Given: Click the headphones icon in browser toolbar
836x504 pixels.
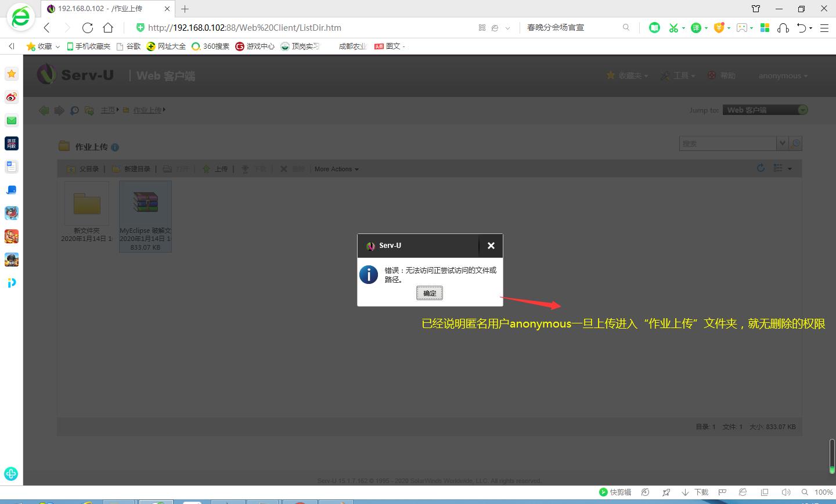Looking at the screenshot, I should [x=783, y=27].
